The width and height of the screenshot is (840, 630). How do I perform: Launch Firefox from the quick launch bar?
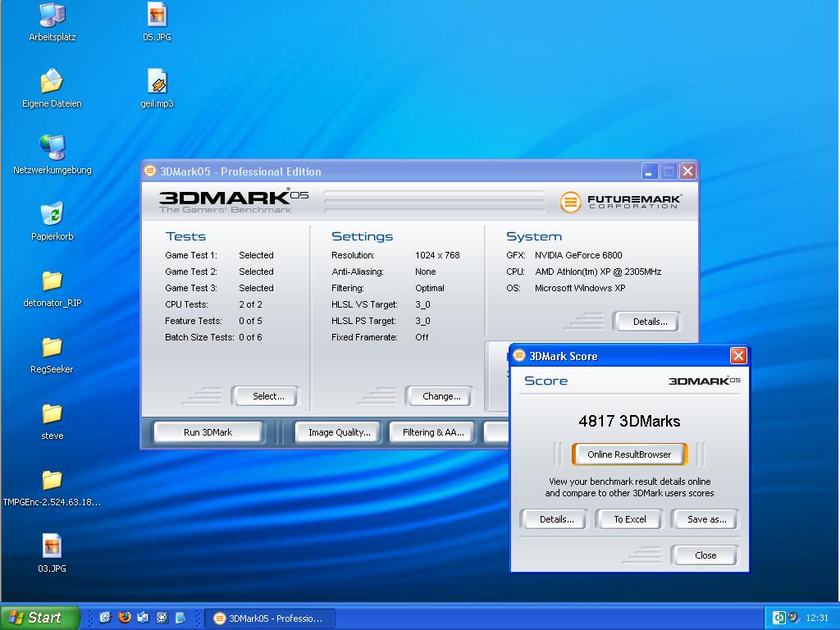tap(125, 617)
